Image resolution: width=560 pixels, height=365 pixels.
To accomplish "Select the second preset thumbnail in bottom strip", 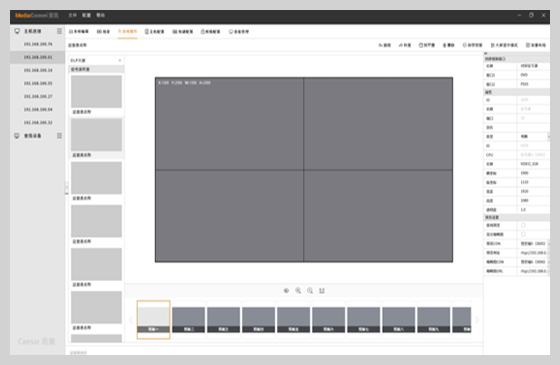I will [189, 320].
